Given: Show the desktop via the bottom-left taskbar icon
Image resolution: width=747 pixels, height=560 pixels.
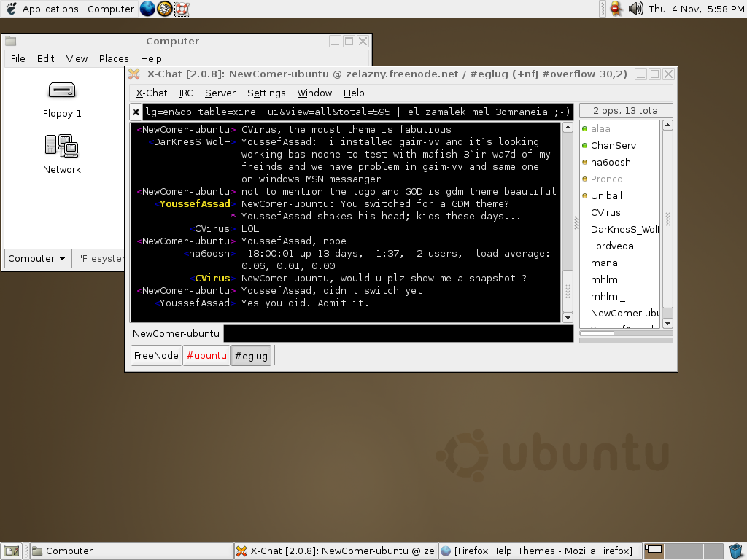Looking at the screenshot, I should (x=11, y=551).
